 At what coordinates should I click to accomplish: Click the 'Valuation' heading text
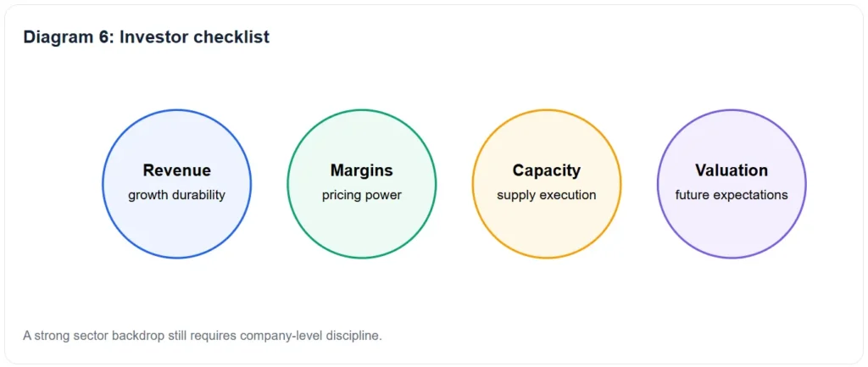point(732,170)
